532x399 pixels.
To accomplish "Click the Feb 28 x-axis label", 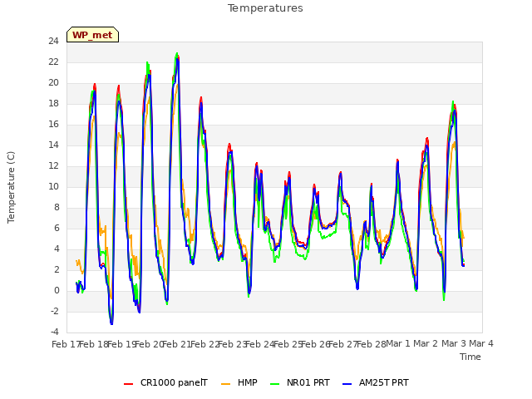I will point(371,344).
